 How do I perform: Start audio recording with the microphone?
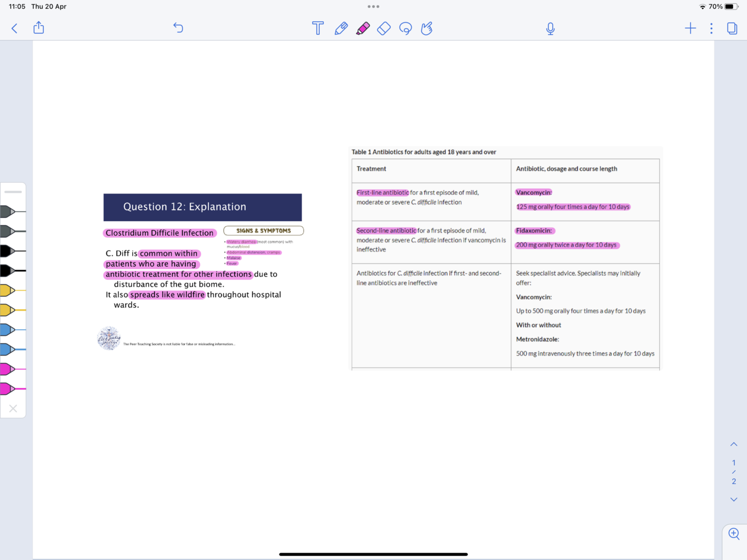(550, 29)
